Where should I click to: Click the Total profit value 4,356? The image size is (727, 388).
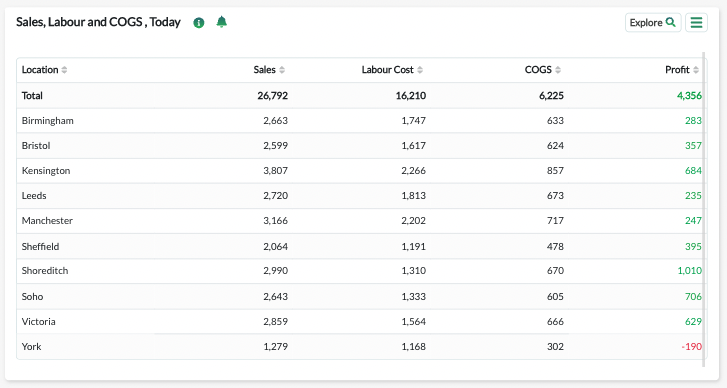point(689,95)
